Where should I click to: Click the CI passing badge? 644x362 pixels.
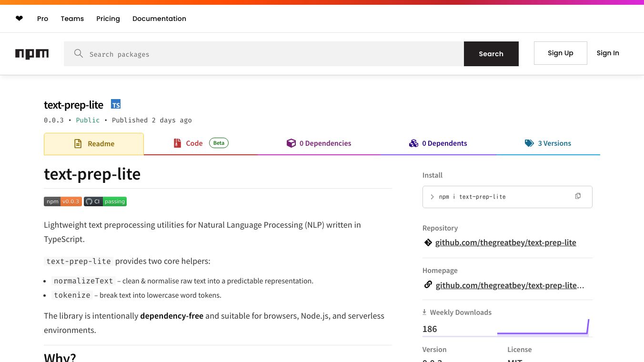105,201
